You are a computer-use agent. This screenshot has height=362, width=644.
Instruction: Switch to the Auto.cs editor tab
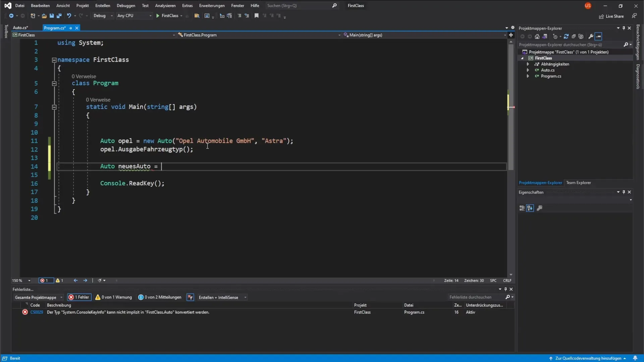[20, 28]
